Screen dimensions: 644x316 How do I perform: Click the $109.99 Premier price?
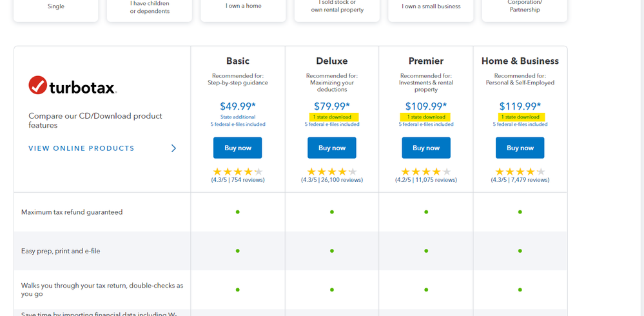[426, 106]
